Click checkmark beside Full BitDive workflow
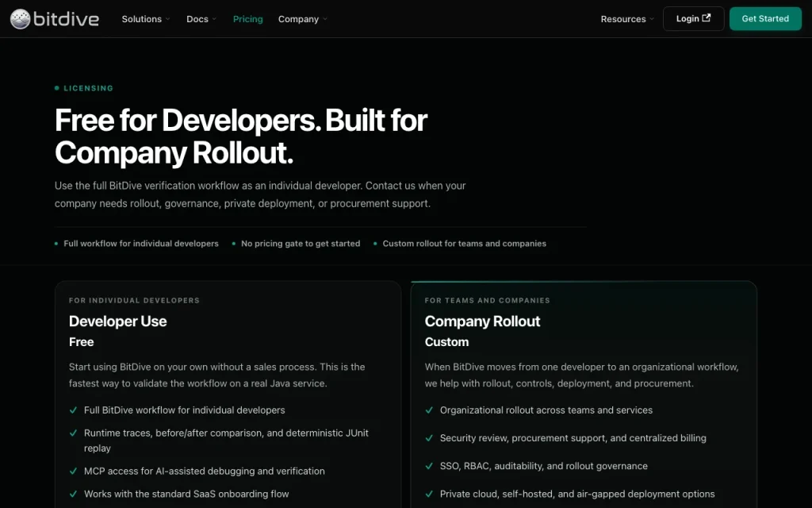The width and height of the screenshot is (812, 508). coord(73,410)
